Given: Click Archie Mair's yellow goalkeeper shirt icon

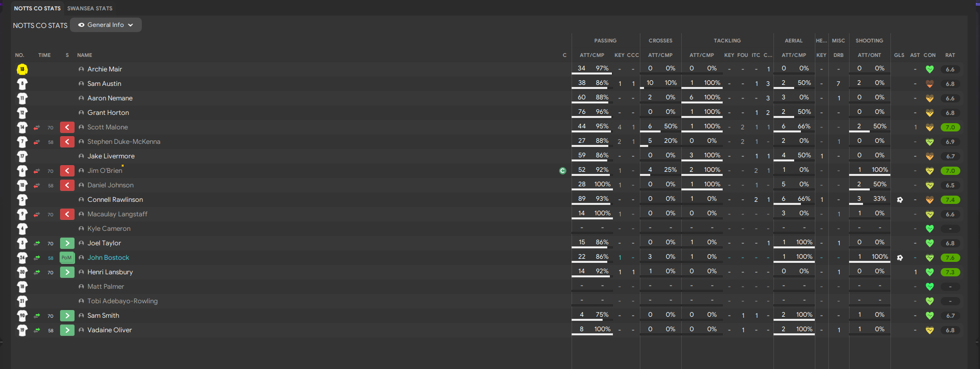Looking at the screenshot, I should tap(22, 69).
